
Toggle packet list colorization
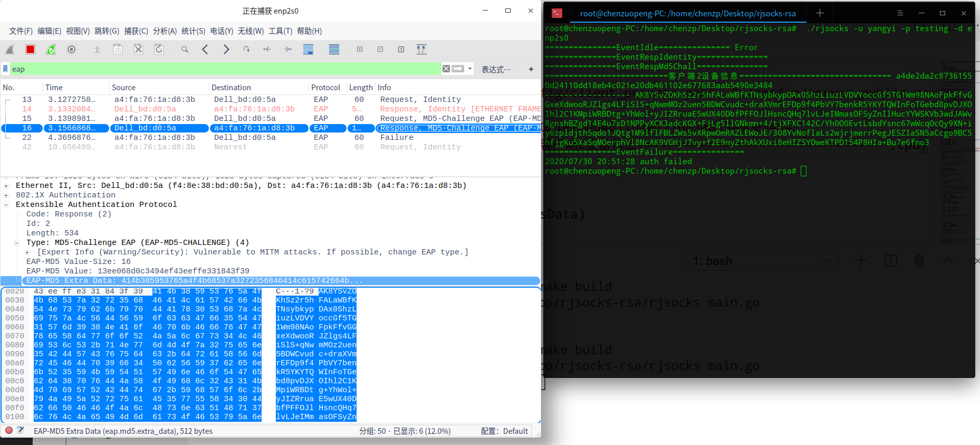334,50
